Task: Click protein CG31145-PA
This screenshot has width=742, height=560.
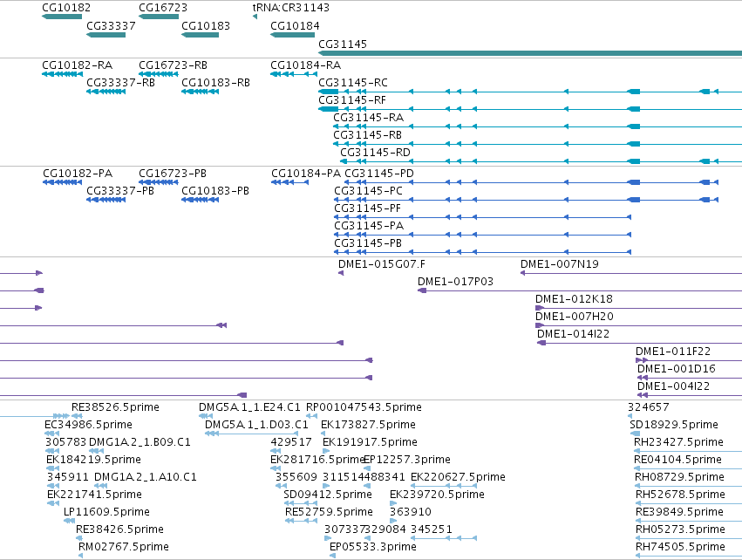Action: coord(483,235)
